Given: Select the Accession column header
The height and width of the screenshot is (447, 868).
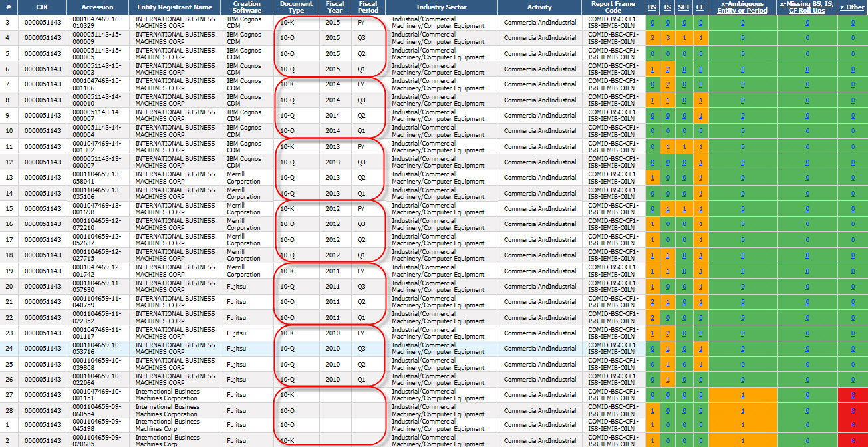Looking at the screenshot, I should pyautogui.click(x=98, y=7).
